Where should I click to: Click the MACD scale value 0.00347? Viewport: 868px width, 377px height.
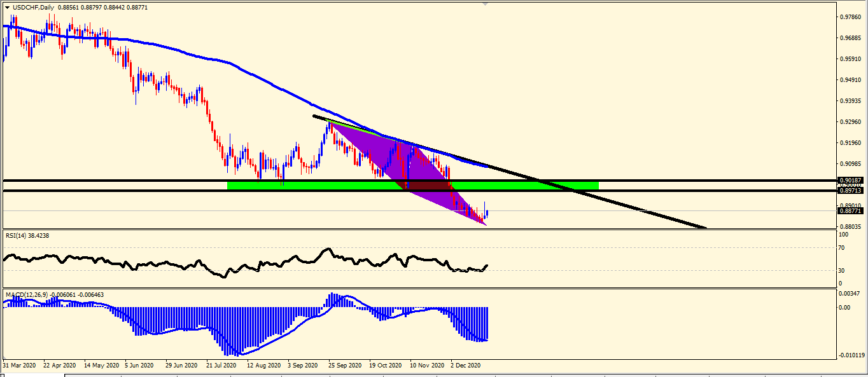(850, 294)
